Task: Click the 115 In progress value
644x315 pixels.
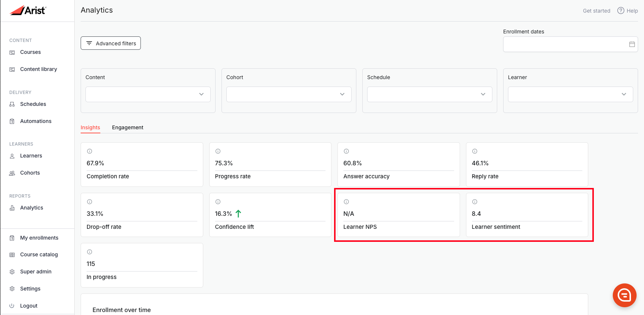Action: (x=91, y=264)
